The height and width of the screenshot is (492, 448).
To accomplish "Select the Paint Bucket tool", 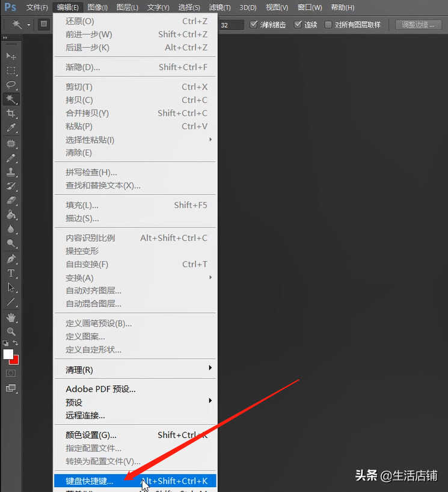I will pyautogui.click(x=11, y=215).
